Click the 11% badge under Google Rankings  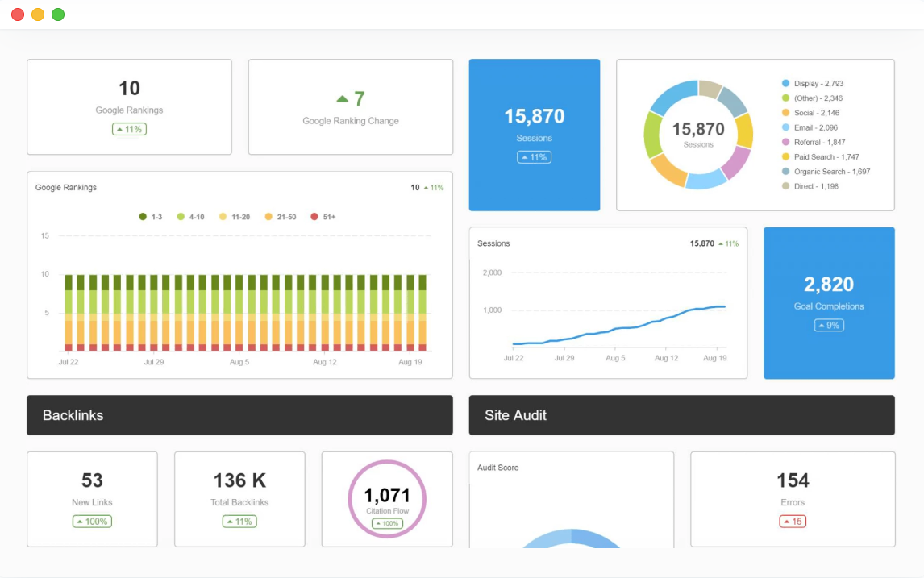[129, 129]
